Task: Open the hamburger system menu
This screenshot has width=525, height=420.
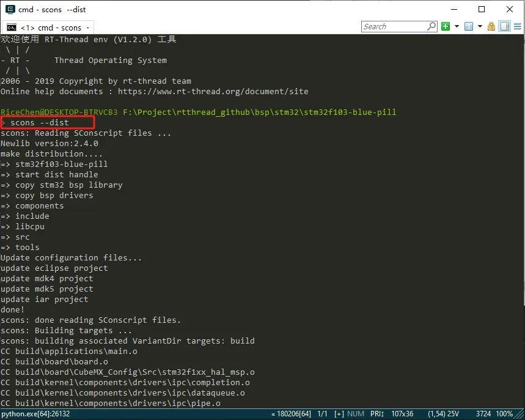Action: pyautogui.click(x=517, y=26)
